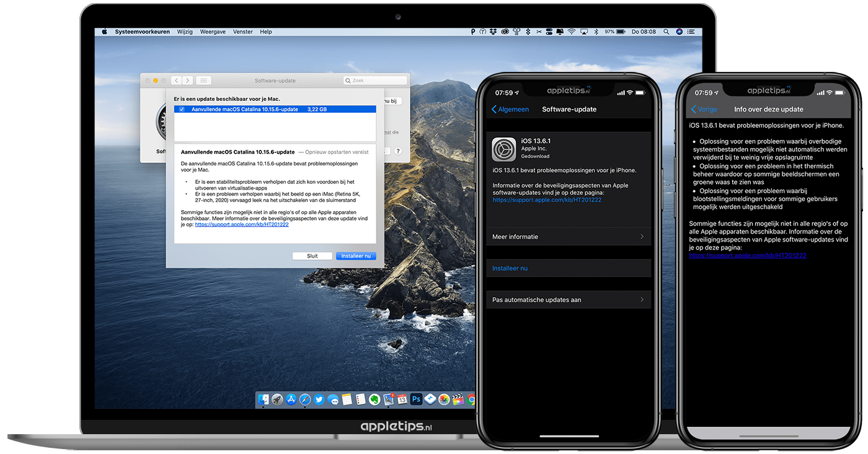Uncheck the Aanvullende macOS Catalina 10.15.6-update checkbox
This screenshot has height=454, width=868.
click(x=182, y=109)
